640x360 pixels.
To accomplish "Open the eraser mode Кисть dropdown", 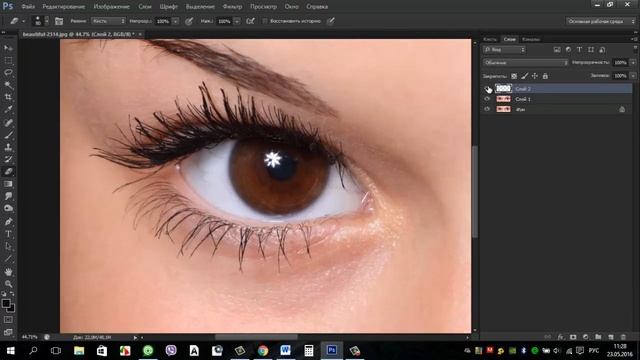I will 108,21.
